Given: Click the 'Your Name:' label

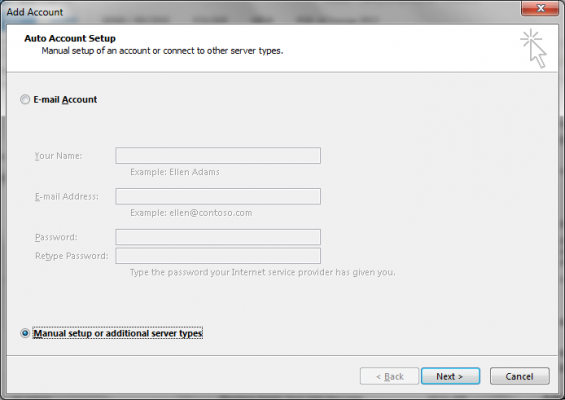Looking at the screenshot, I should 58,156.
